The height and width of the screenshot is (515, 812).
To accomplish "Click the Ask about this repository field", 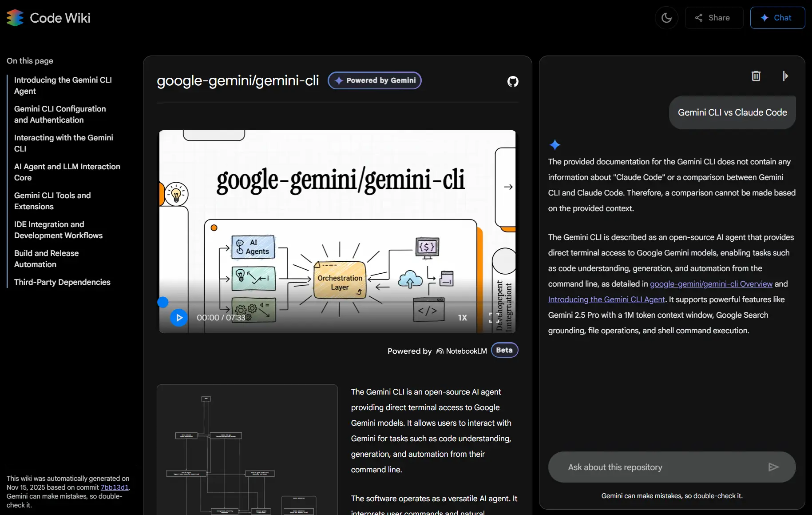I will pos(661,467).
